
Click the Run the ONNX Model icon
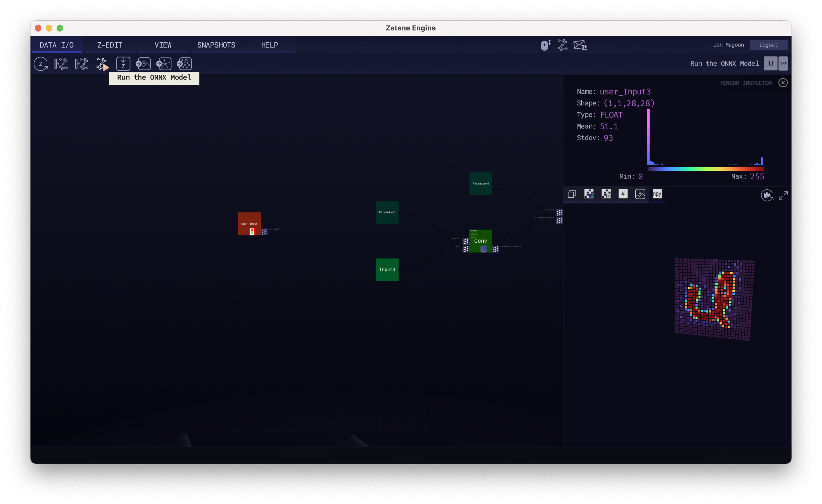click(102, 64)
